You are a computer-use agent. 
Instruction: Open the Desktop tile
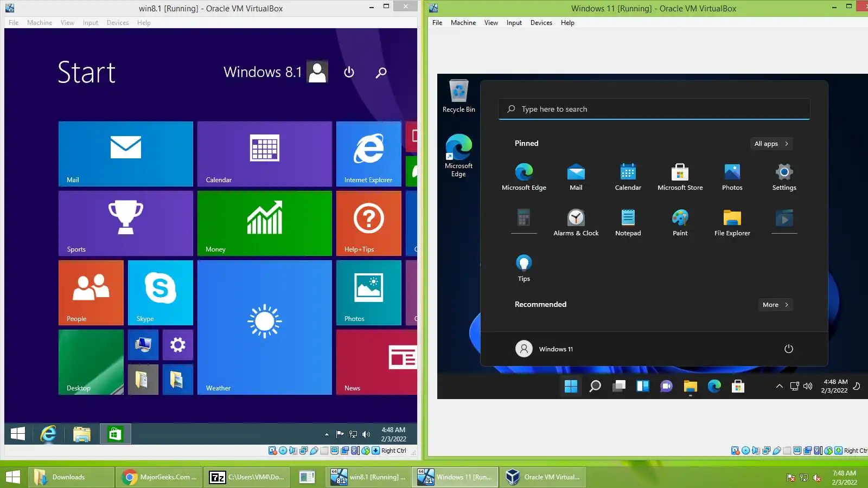pos(91,362)
